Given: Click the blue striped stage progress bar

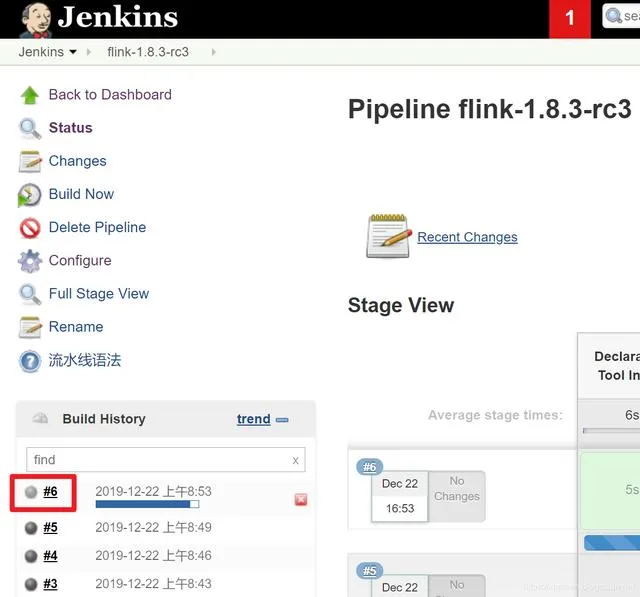Looking at the screenshot, I should (612, 543).
